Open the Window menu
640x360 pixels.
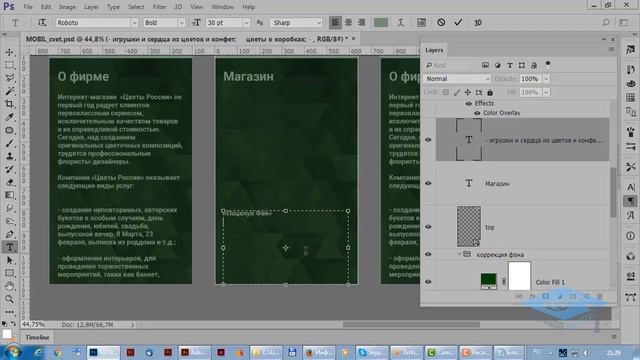point(222,7)
